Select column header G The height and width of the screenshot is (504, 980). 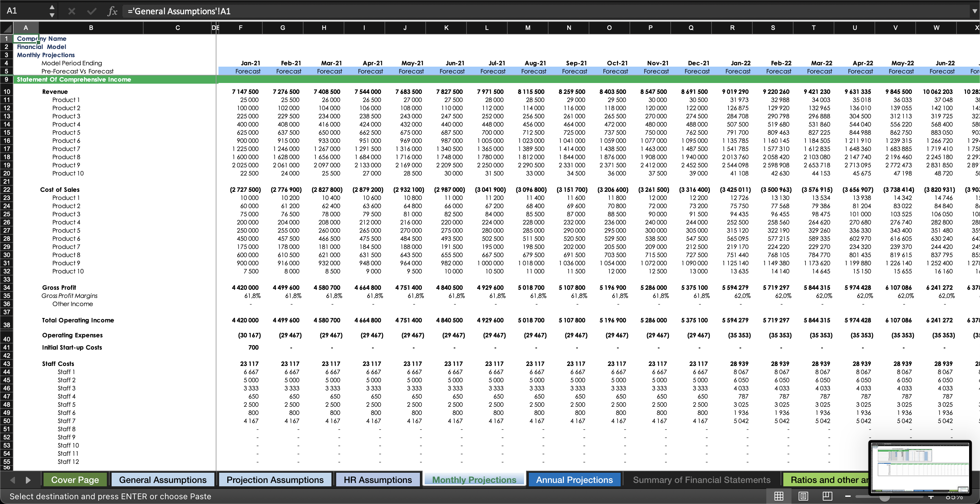pyautogui.click(x=283, y=28)
